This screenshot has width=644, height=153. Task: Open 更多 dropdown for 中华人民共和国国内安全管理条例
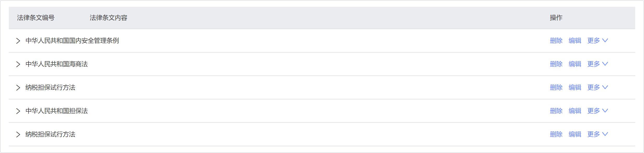tap(598, 41)
